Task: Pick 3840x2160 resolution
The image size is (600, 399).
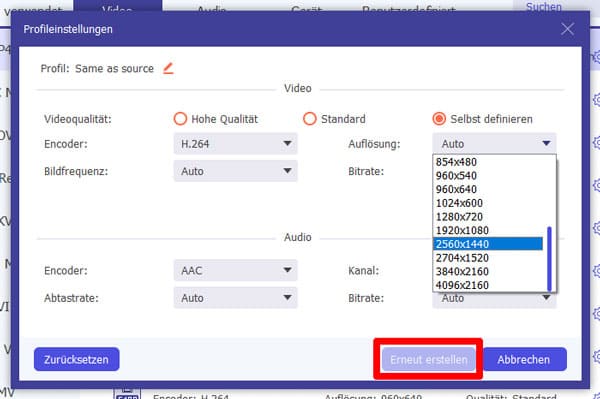Action: [x=488, y=272]
